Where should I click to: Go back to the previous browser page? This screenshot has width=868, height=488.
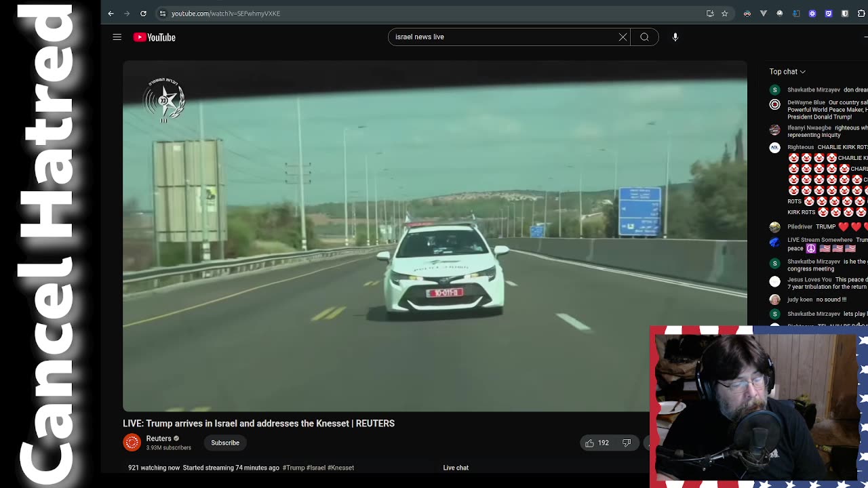(111, 14)
